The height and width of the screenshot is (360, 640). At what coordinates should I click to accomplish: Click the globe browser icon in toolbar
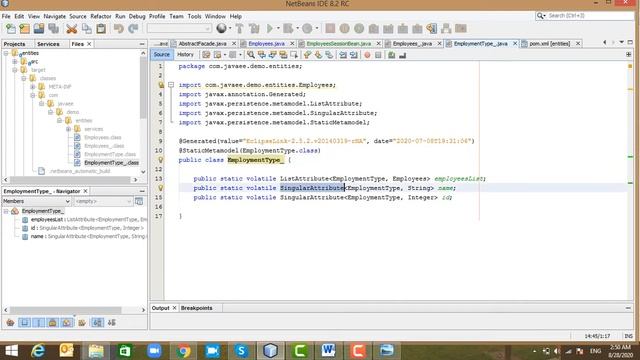pos(221,29)
